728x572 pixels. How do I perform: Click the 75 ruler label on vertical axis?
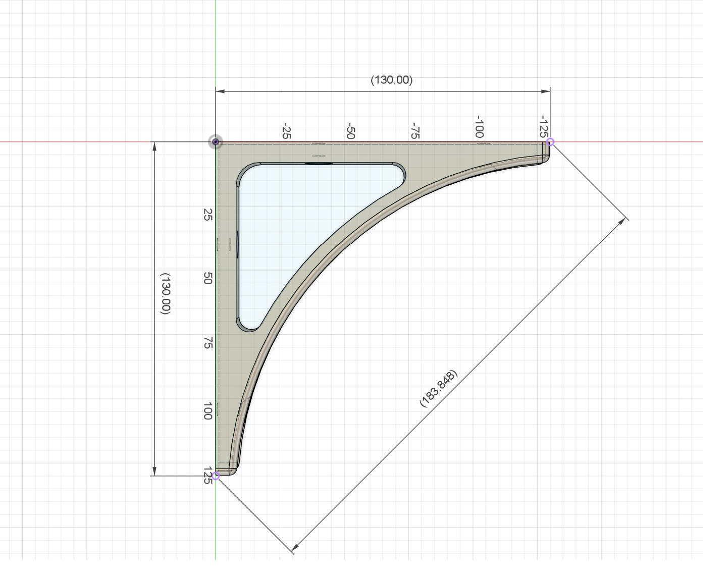point(207,343)
